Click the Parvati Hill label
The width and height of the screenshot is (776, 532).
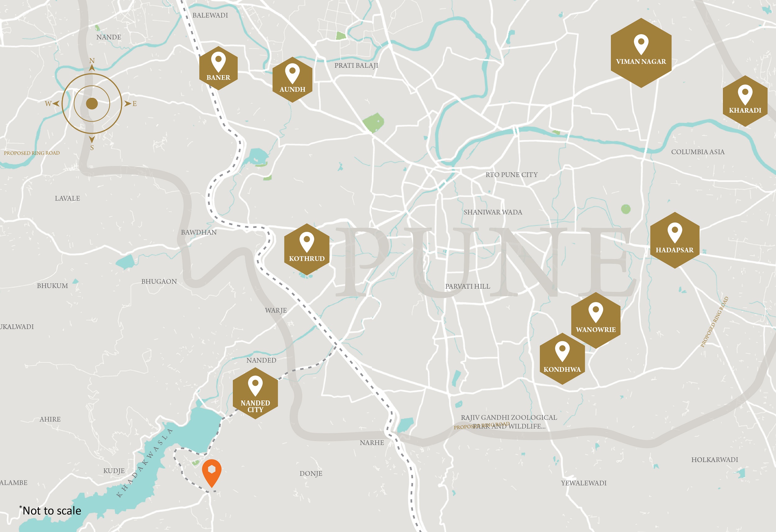[467, 286]
